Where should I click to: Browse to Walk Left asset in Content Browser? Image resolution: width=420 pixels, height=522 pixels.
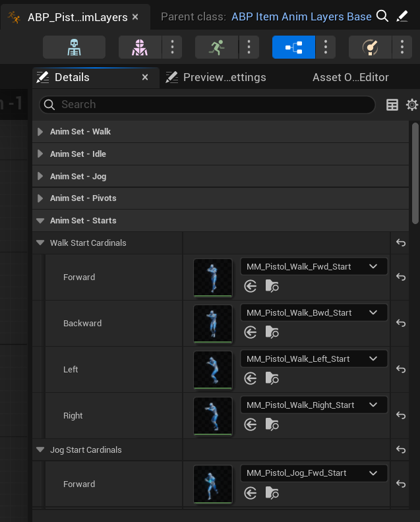272,378
